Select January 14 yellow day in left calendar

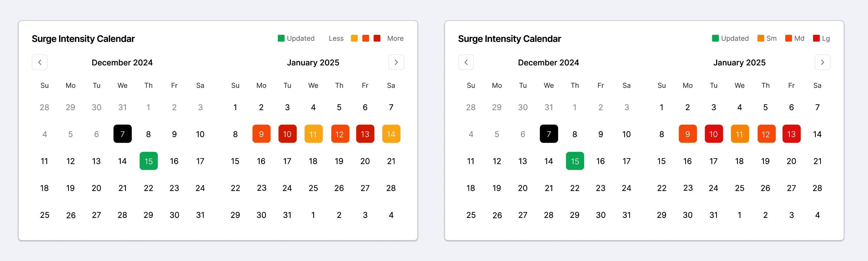coord(391,134)
